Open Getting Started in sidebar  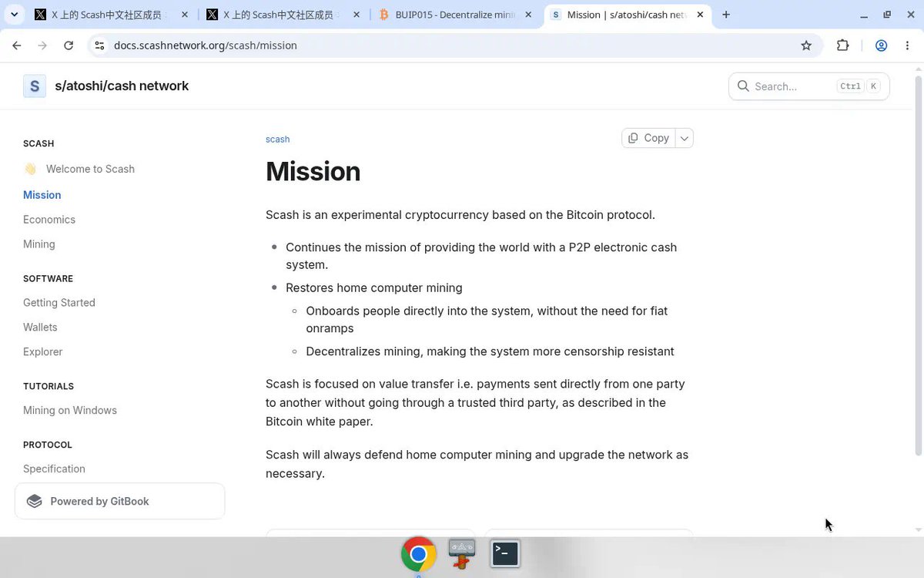pyautogui.click(x=59, y=303)
